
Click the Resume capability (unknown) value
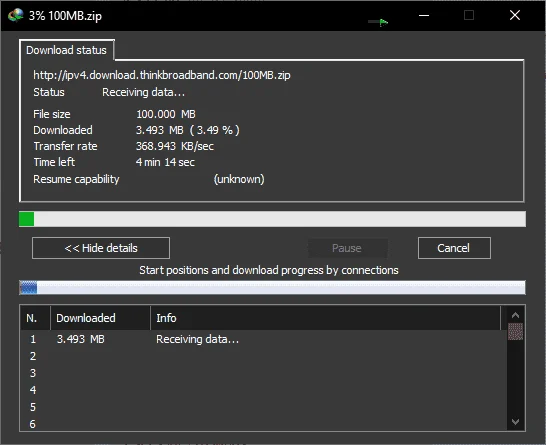239,179
